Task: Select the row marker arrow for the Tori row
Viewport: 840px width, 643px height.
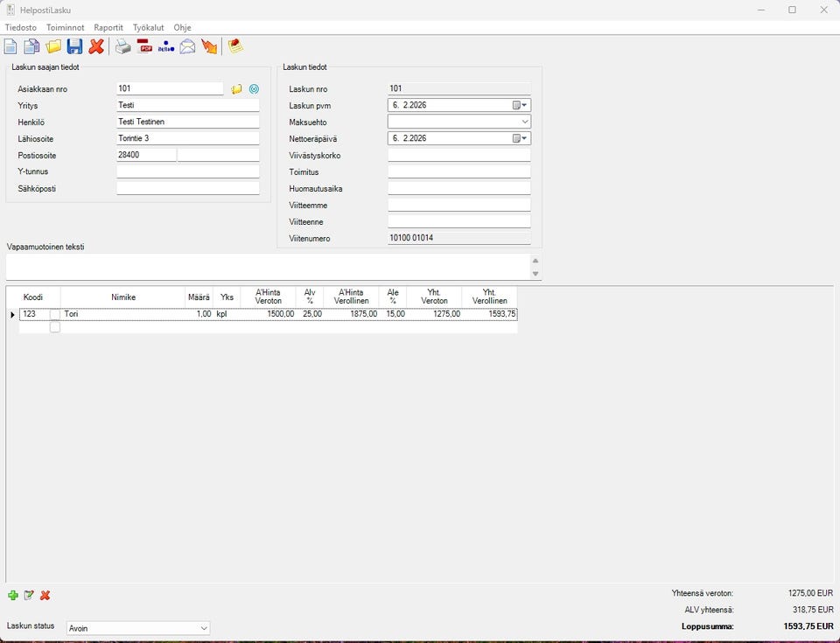Action: pos(12,315)
